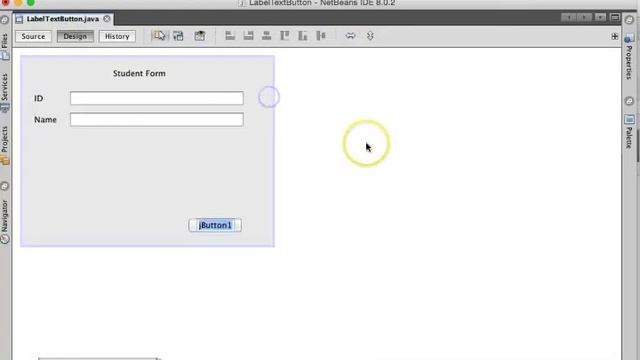Align selected components right in column
Viewport: 640px width, 360px height.
click(248, 36)
